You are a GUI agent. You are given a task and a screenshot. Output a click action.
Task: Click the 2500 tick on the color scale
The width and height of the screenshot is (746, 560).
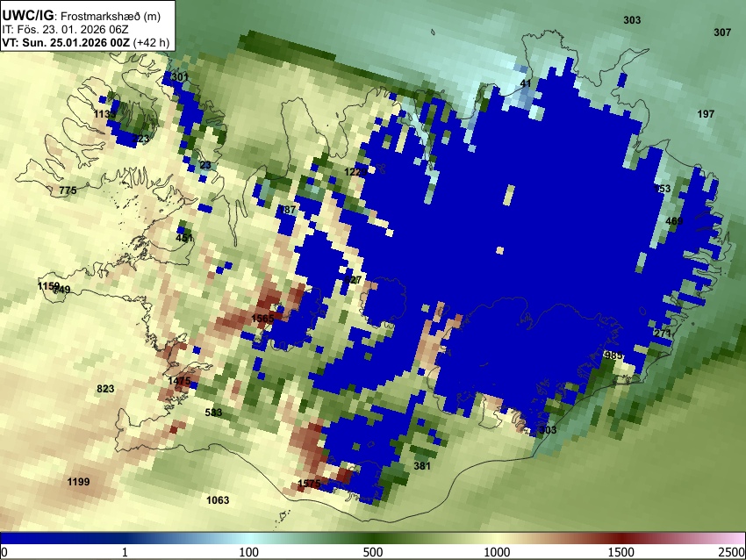coord(733,552)
